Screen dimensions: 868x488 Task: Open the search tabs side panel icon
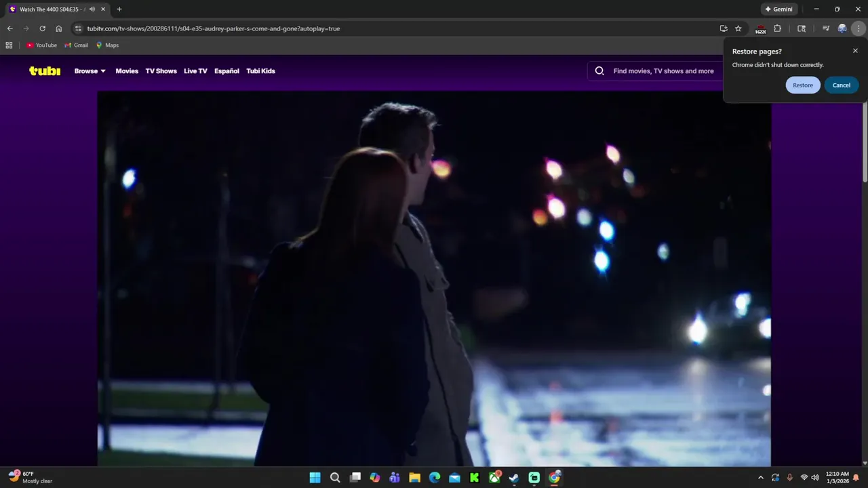tap(802, 28)
